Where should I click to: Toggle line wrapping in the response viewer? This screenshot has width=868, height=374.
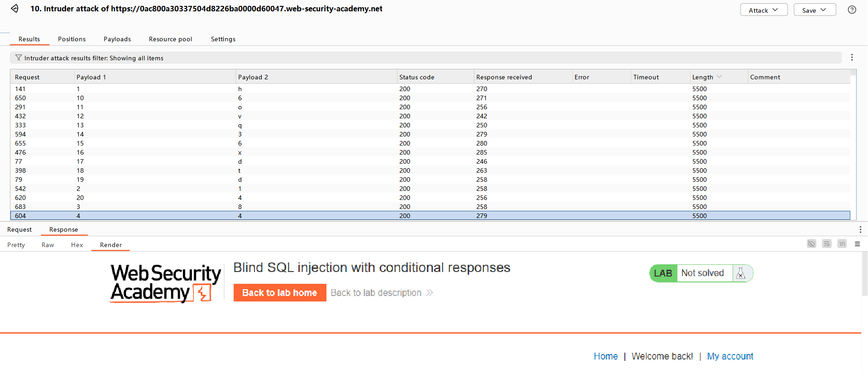click(826, 244)
